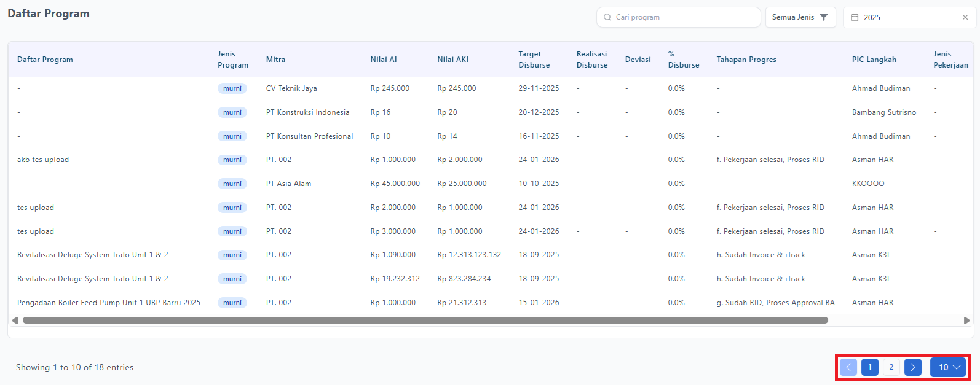Go to next page using right chevron

(x=913, y=367)
